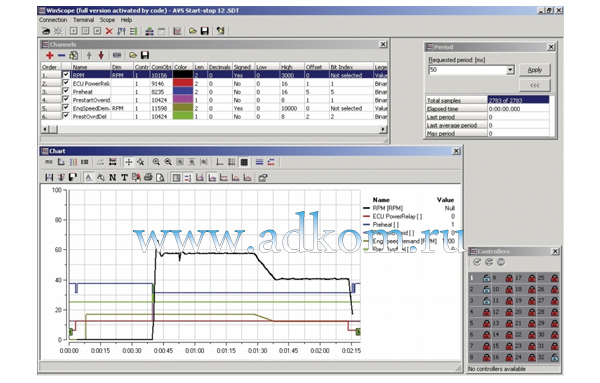Click the red padlock for controller 17
This screenshot has height=383, width=600.
pyautogui.click(x=532, y=278)
